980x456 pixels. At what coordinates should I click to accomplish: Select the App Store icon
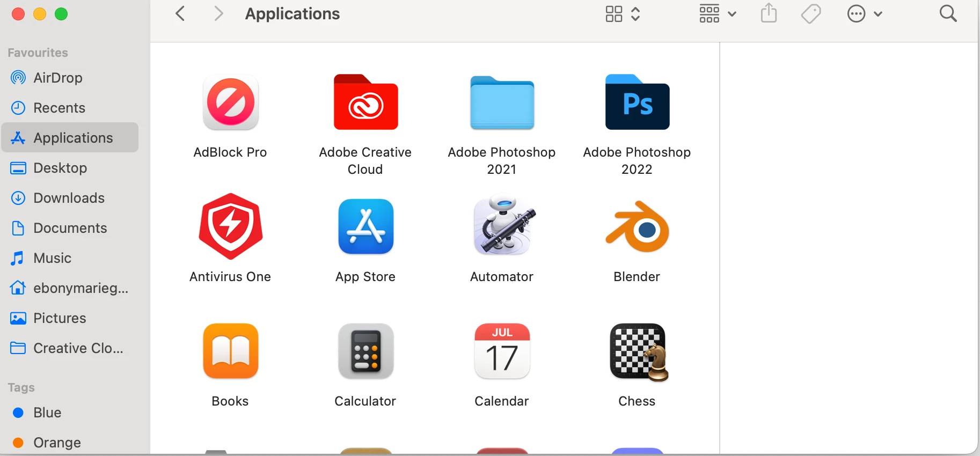tap(366, 226)
